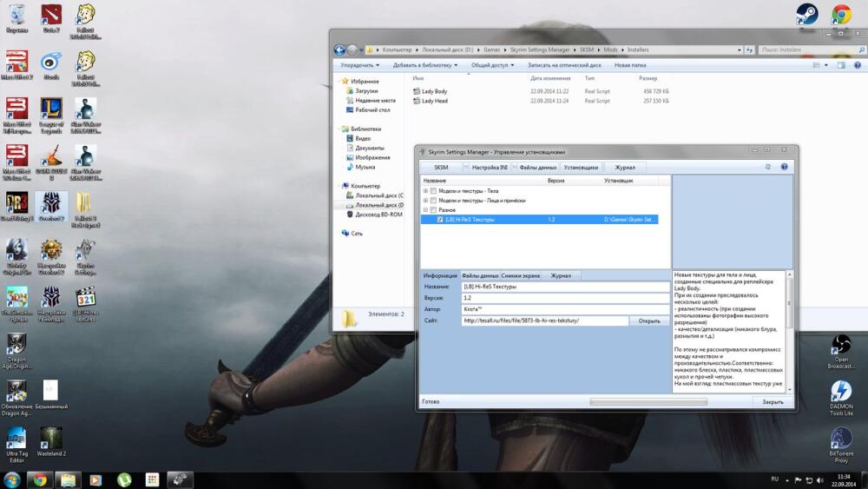
Task: Click the progress bar in the status area
Action: [648, 402]
